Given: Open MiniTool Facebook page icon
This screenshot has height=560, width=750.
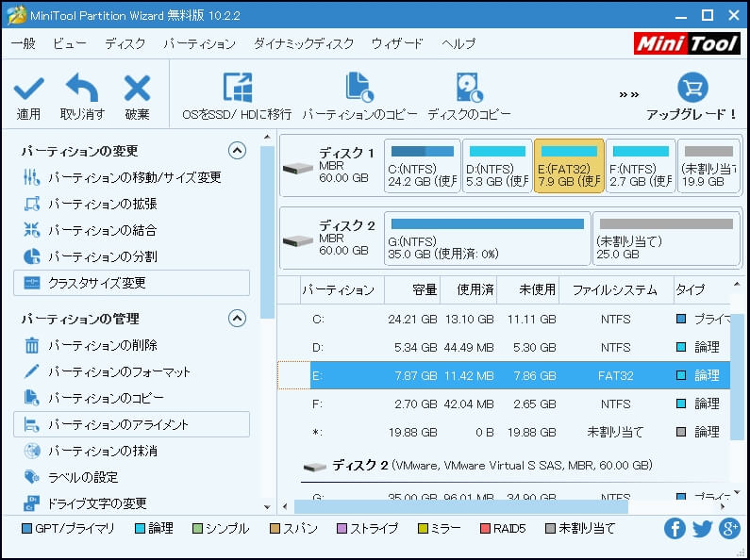Looking at the screenshot, I should point(675,529).
